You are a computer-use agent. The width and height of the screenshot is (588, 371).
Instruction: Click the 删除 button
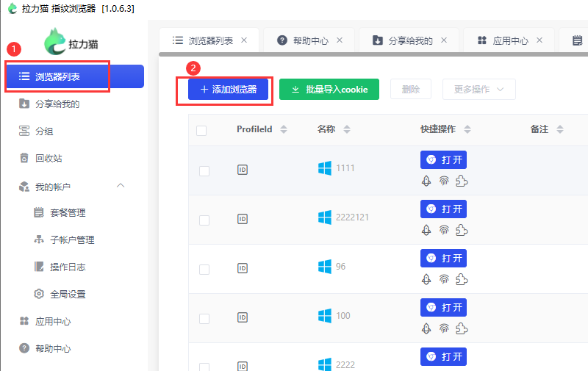[x=411, y=89]
